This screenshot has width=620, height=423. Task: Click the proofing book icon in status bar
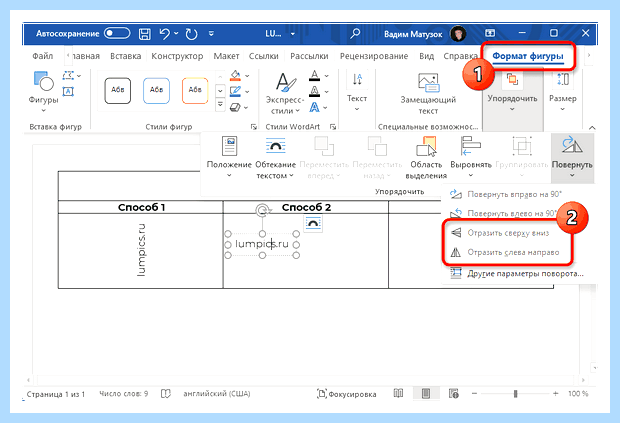click(166, 394)
